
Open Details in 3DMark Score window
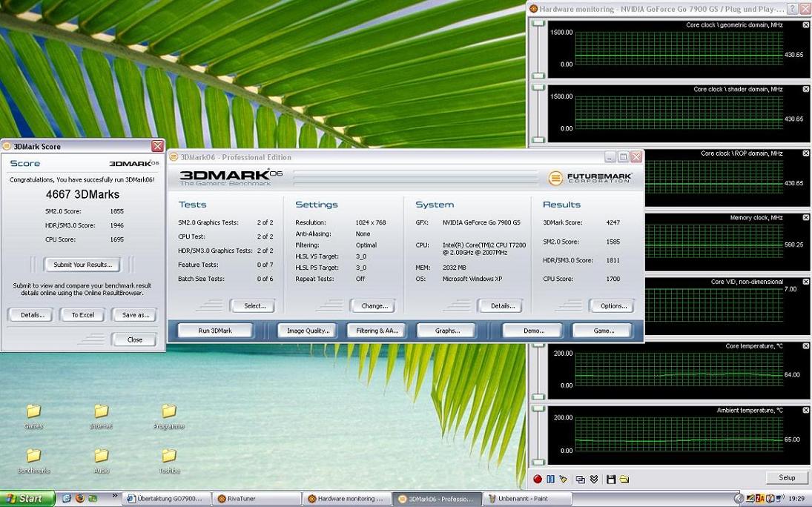32,315
